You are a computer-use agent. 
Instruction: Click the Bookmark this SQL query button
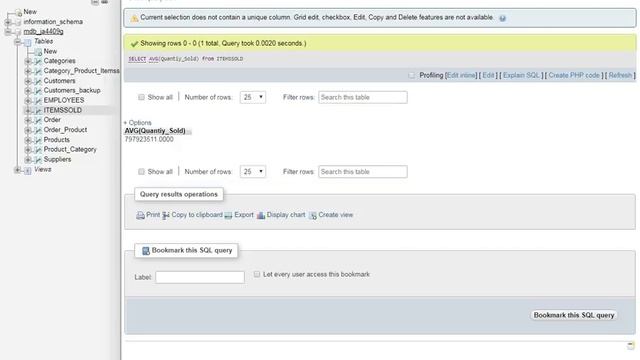pyautogui.click(x=573, y=315)
